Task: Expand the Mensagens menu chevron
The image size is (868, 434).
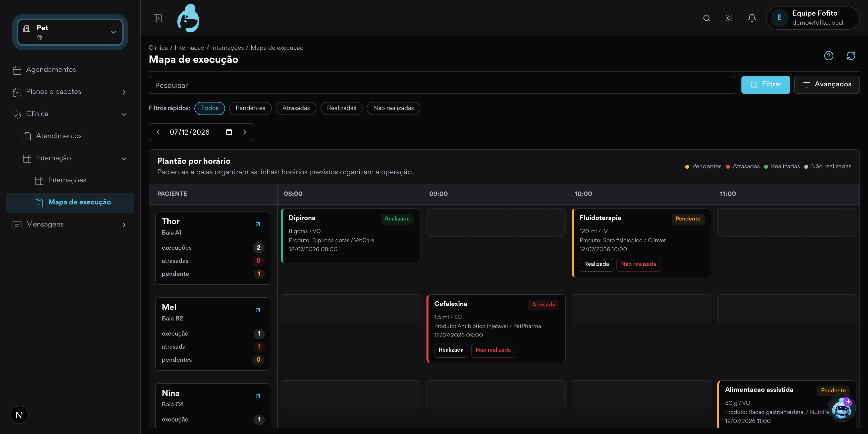Action: [x=124, y=225]
